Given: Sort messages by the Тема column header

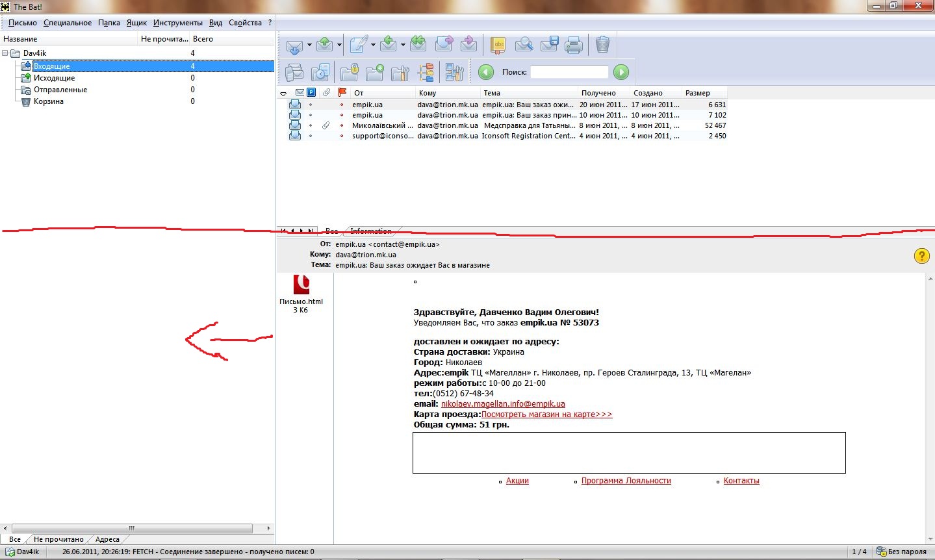Looking at the screenshot, I should coord(529,93).
